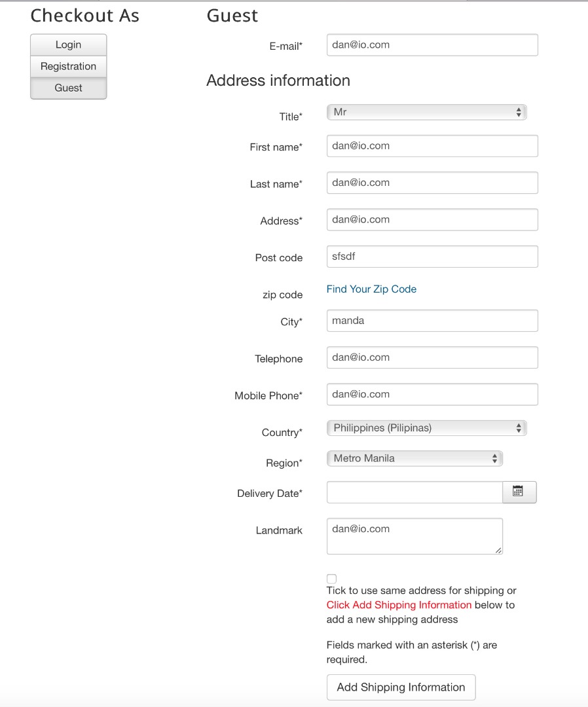Screen dimensions: 588x707
Task: Focus the Address input field
Action: [432, 219]
